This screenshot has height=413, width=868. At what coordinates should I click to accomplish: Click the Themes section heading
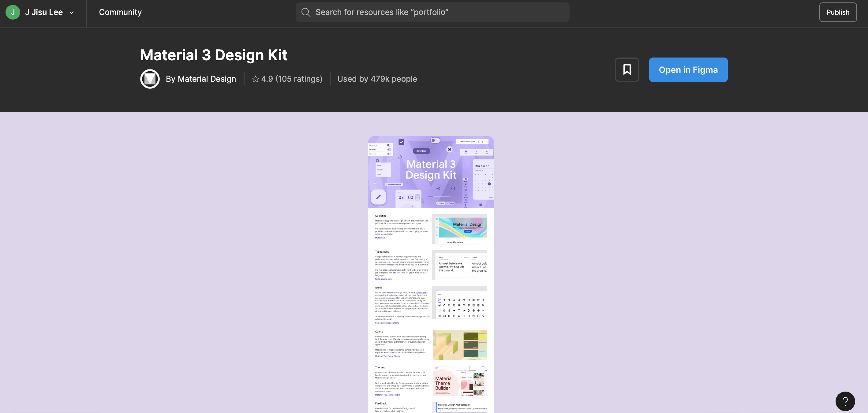(x=380, y=367)
